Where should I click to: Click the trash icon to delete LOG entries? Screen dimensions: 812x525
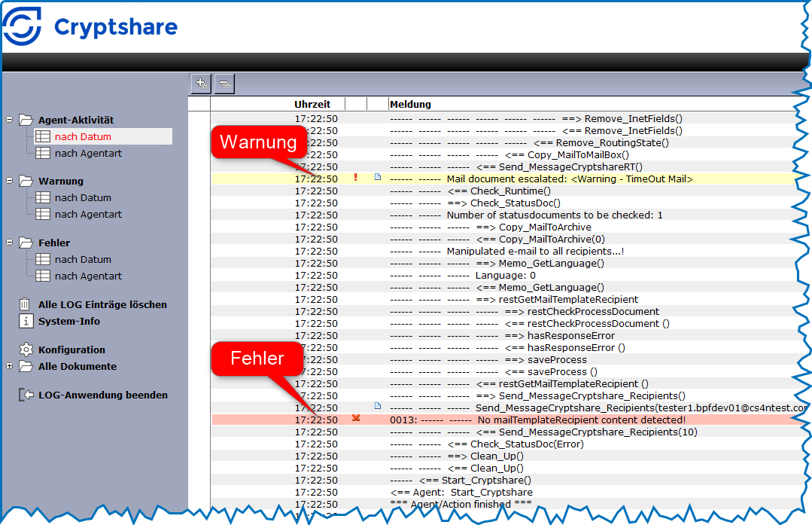pos(26,304)
